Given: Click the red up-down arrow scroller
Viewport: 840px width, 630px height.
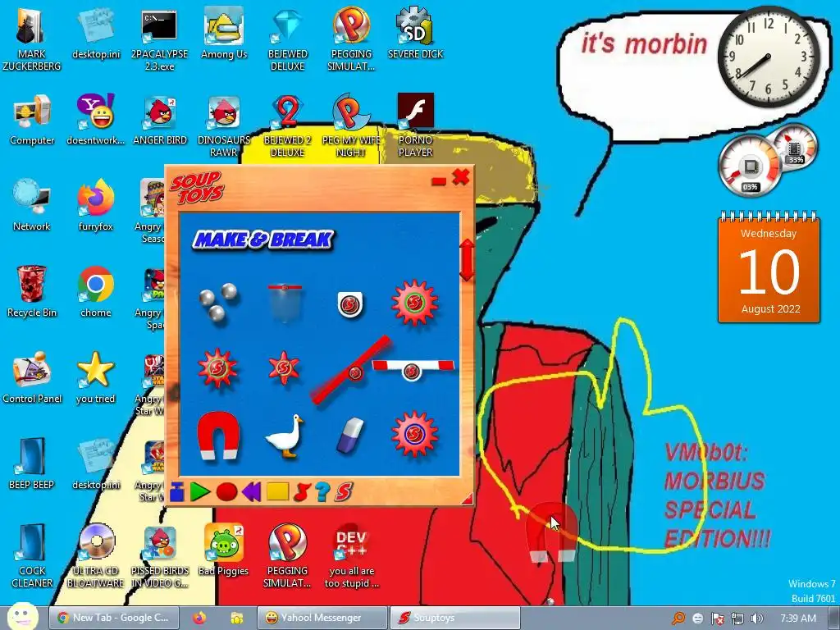Looking at the screenshot, I should click(x=467, y=260).
